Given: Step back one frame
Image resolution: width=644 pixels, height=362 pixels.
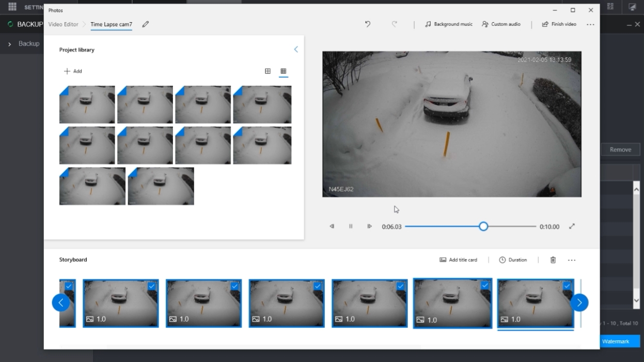Looking at the screenshot, I should 332,227.
